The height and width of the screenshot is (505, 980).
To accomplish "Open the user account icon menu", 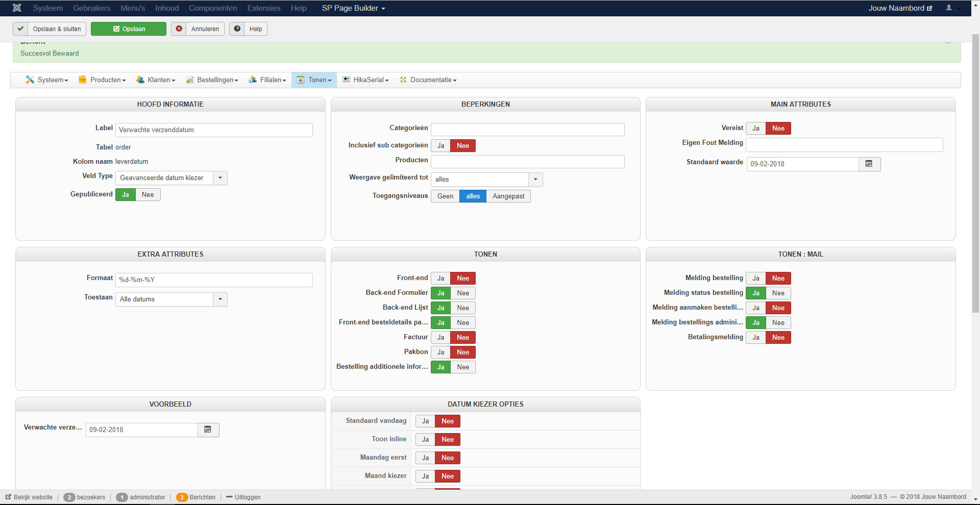I will (x=949, y=8).
